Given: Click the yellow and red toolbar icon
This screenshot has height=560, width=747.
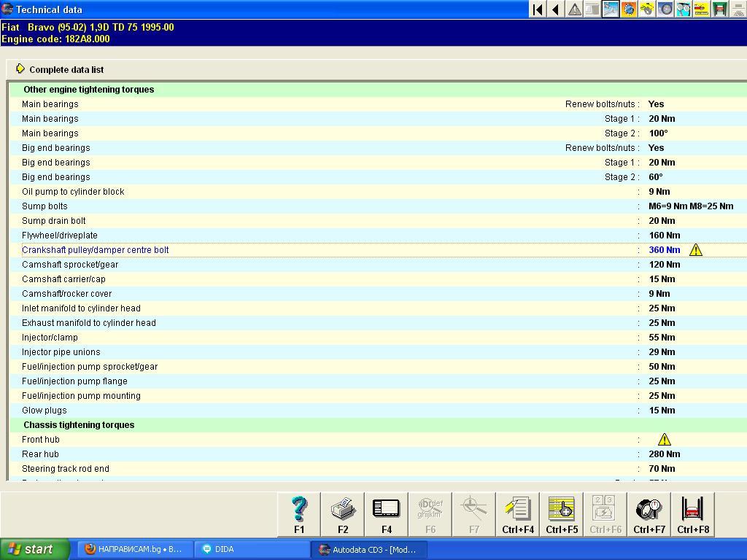Looking at the screenshot, I should [701, 9].
